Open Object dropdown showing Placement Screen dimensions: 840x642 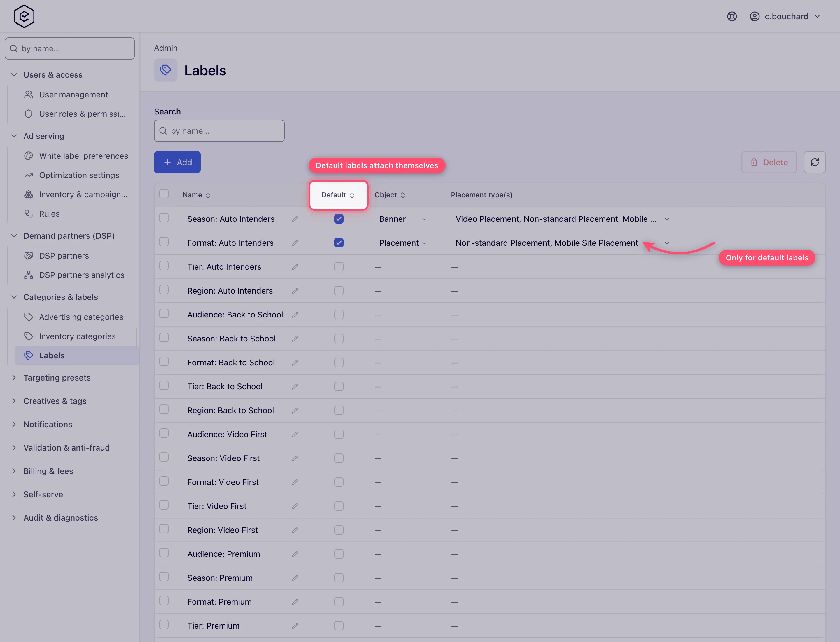click(x=402, y=243)
